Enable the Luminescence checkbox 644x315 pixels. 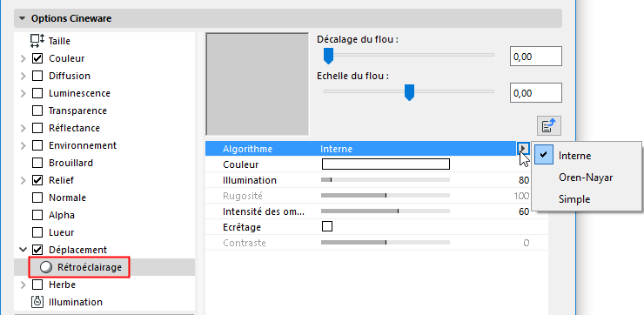tap(37, 93)
